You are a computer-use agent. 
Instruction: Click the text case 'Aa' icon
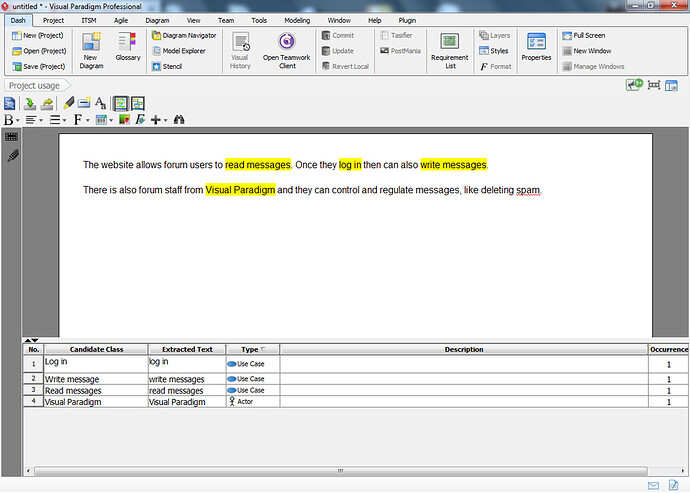pos(100,103)
